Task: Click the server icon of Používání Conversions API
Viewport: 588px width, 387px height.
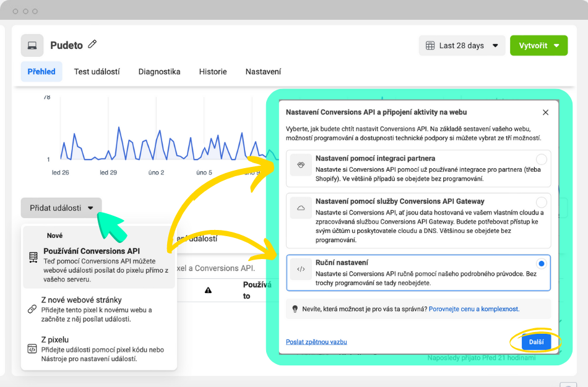Action: point(33,257)
